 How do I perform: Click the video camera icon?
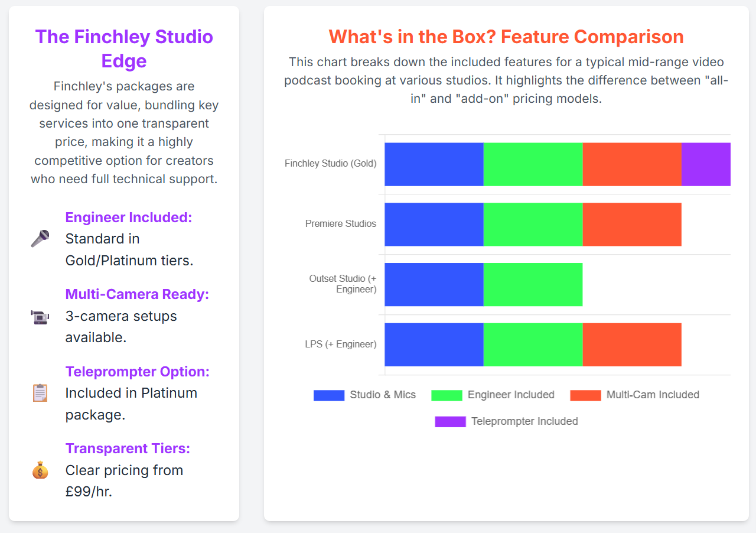40,316
